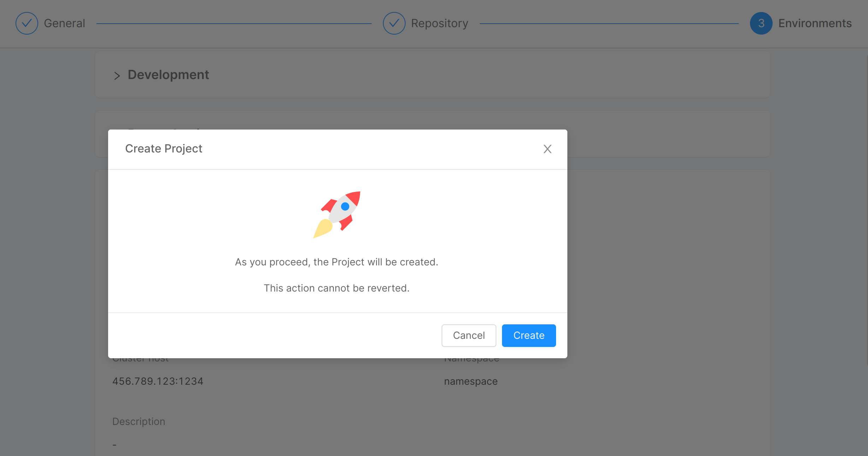Go to the Repository wizard step
The image size is (868, 456).
coord(439,23)
